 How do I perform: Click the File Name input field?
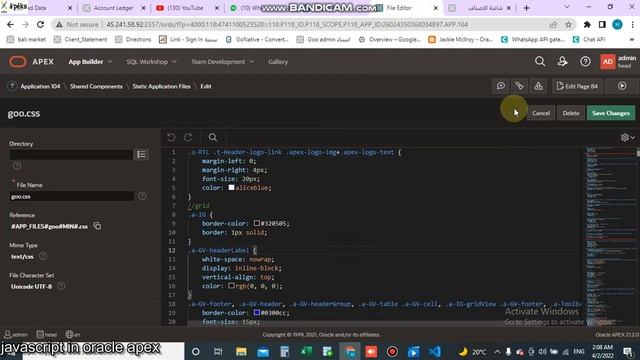[x=71, y=196]
